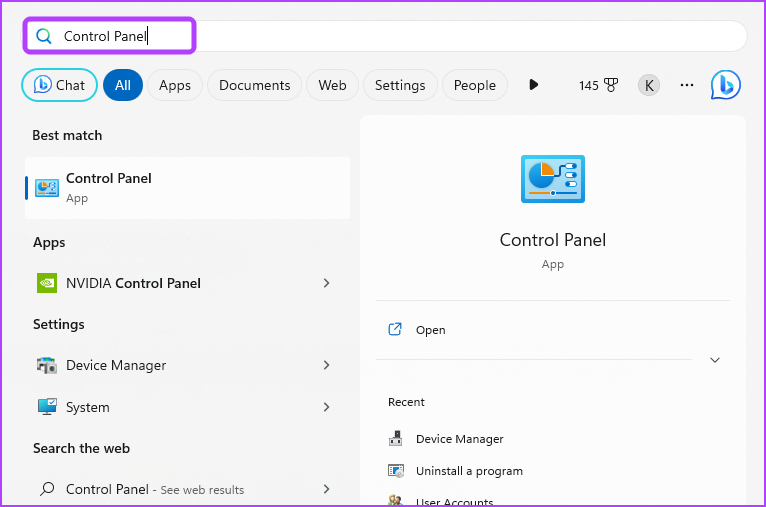Image resolution: width=766 pixels, height=507 pixels.
Task: Click the Control Panel icon in best match
Action: (47, 188)
